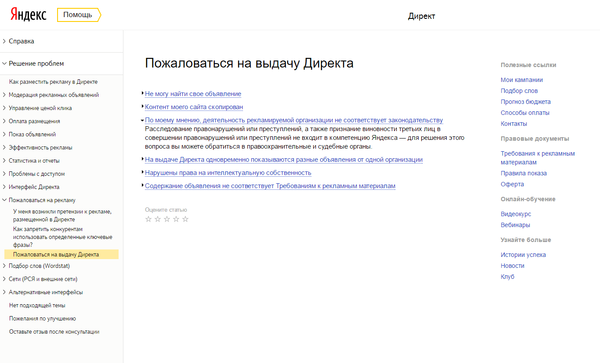Open Оферта link
The image size is (600, 363).
[x=512, y=184]
